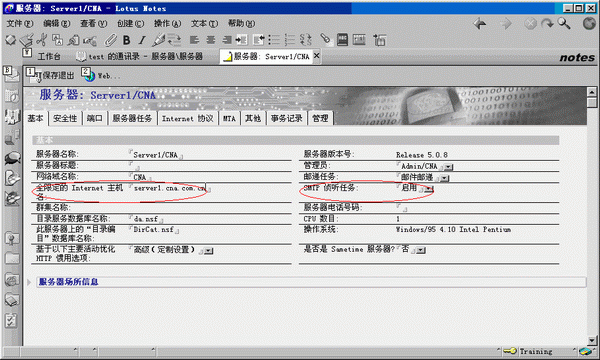This screenshot has width=600, height=360.
Task: Expand the 服务器场所信息 section twistie
Action: 29,282
